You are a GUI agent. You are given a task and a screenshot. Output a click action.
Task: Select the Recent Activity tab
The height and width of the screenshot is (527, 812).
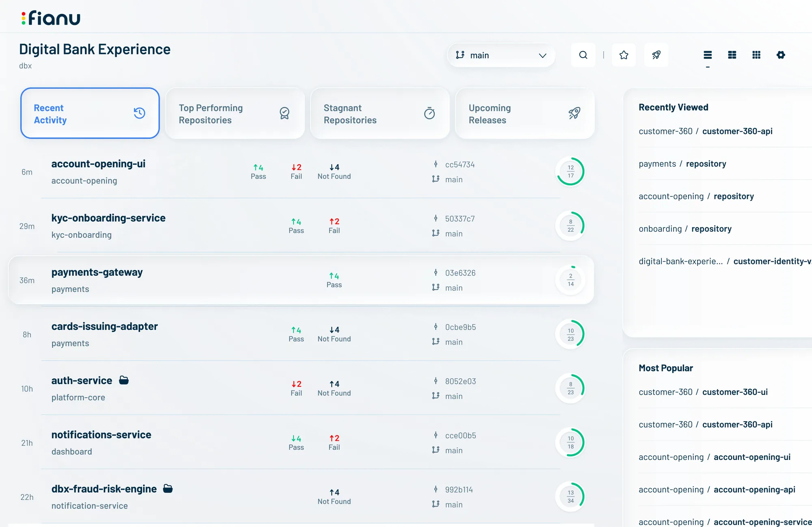pyautogui.click(x=90, y=113)
